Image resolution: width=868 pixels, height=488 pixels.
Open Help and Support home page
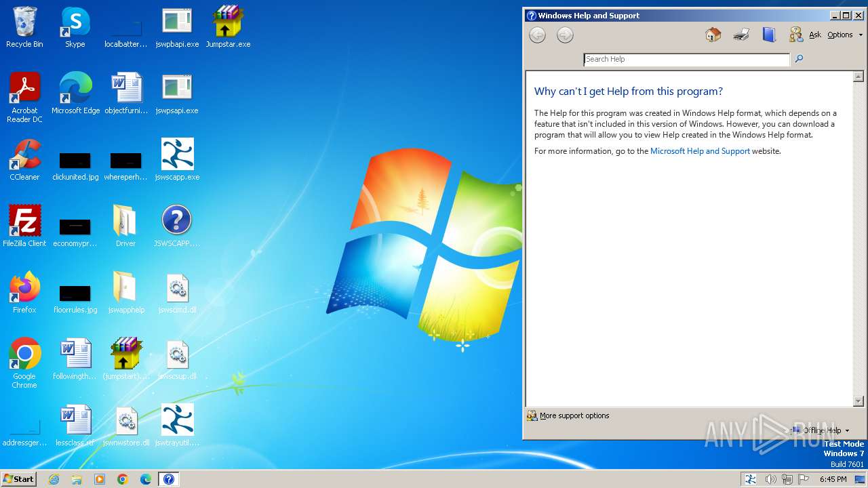click(713, 35)
